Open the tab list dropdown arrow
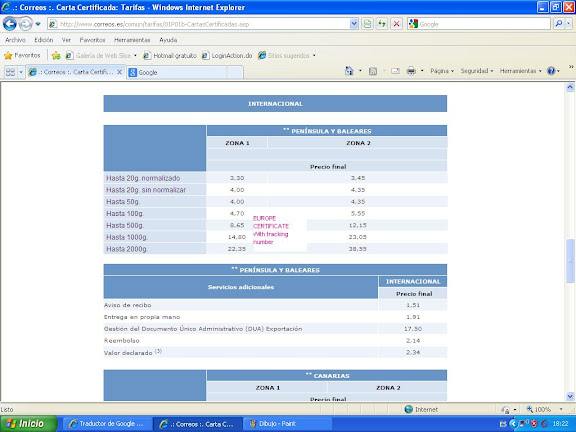The width and height of the screenshot is (576, 432). point(21,72)
